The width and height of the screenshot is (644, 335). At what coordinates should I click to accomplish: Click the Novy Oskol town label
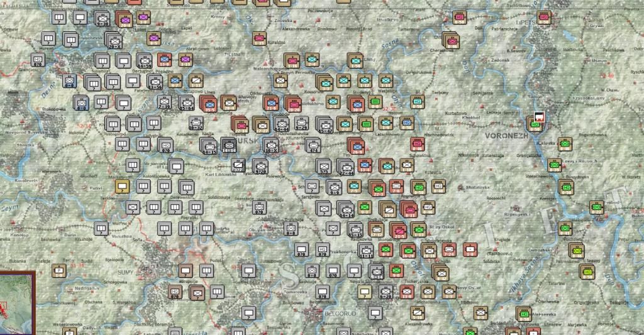pyautogui.click(x=468, y=288)
